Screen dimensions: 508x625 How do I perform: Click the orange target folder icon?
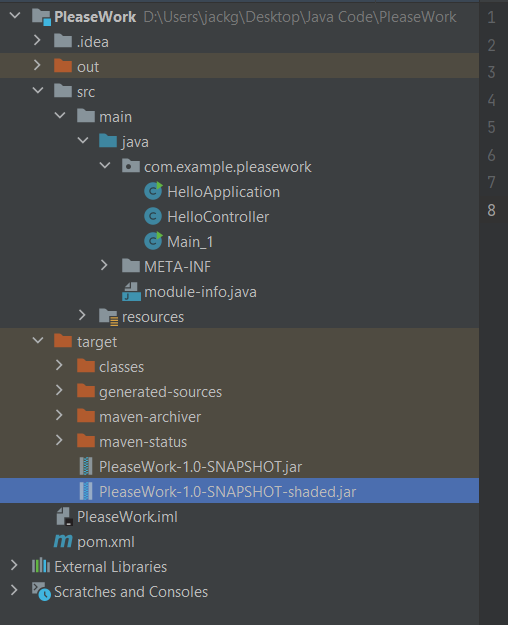click(63, 341)
